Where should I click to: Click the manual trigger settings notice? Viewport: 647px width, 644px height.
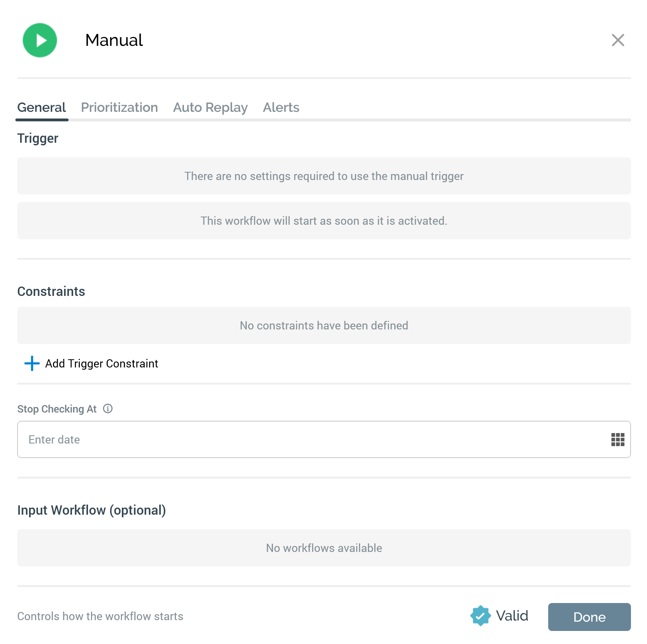coord(324,176)
